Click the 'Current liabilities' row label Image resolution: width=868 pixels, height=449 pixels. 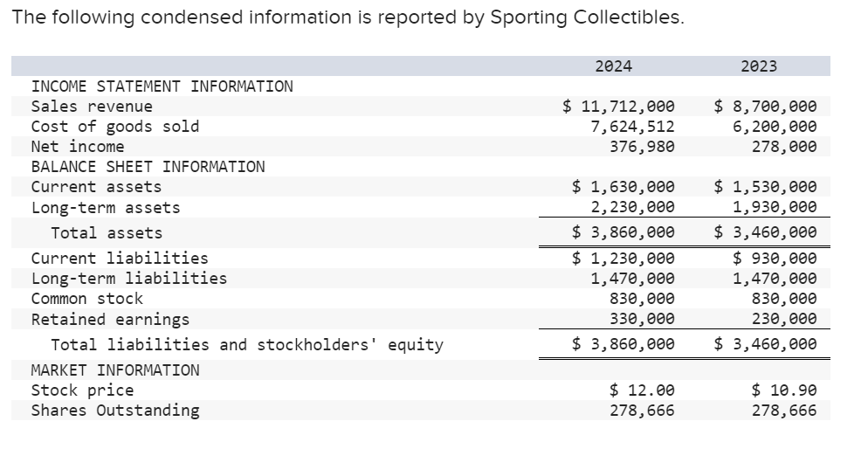click(x=120, y=259)
